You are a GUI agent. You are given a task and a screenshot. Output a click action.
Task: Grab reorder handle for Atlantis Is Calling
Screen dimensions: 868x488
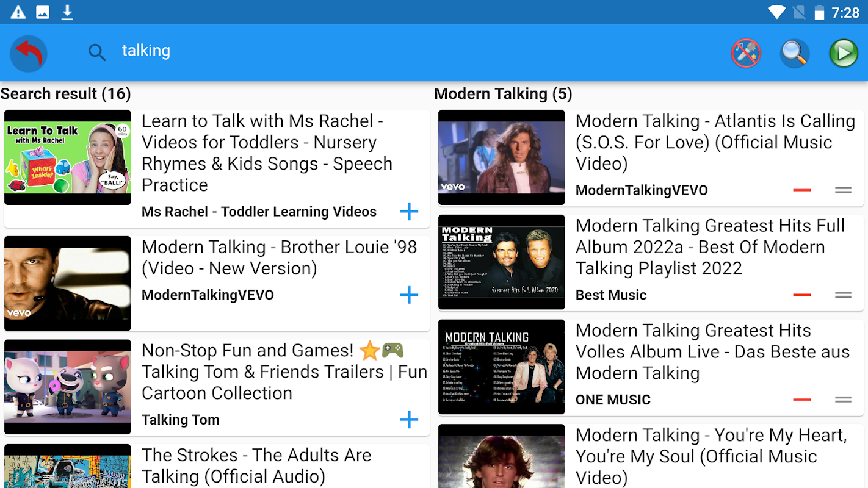843,190
